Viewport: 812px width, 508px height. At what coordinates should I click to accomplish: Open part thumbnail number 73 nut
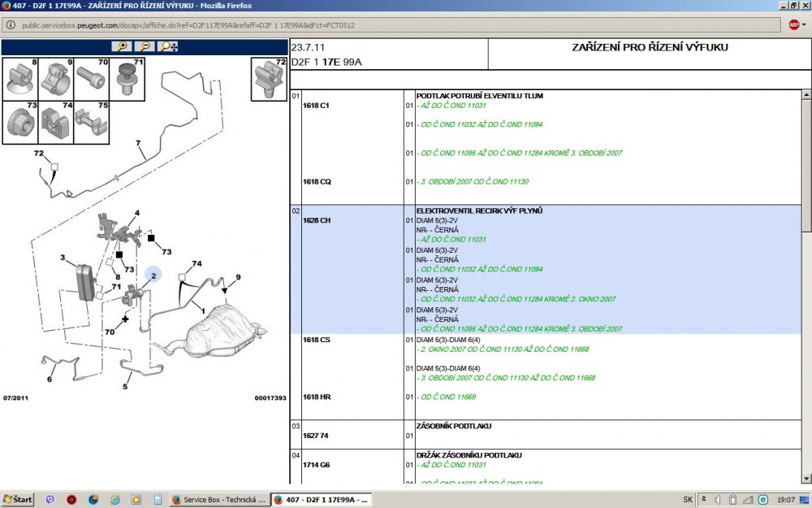[x=20, y=123]
